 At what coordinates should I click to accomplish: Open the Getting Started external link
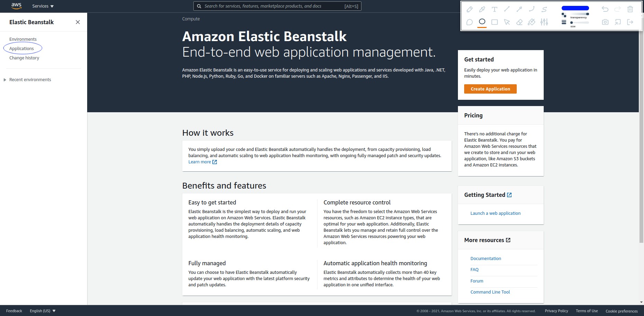pos(488,195)
